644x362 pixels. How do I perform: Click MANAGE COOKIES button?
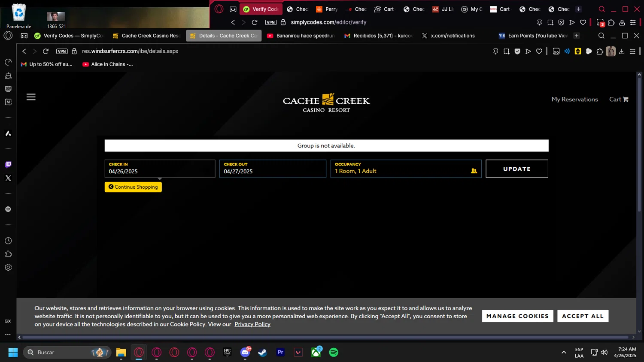coord(517,316)
